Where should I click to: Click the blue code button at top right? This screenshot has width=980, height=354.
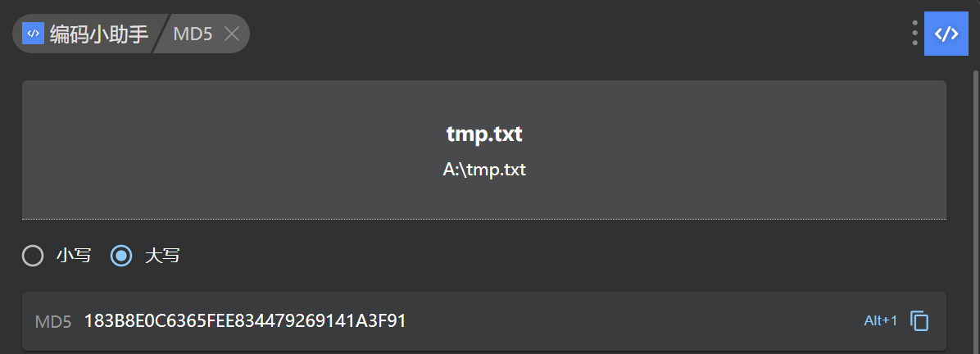click(x=946, y=34)
